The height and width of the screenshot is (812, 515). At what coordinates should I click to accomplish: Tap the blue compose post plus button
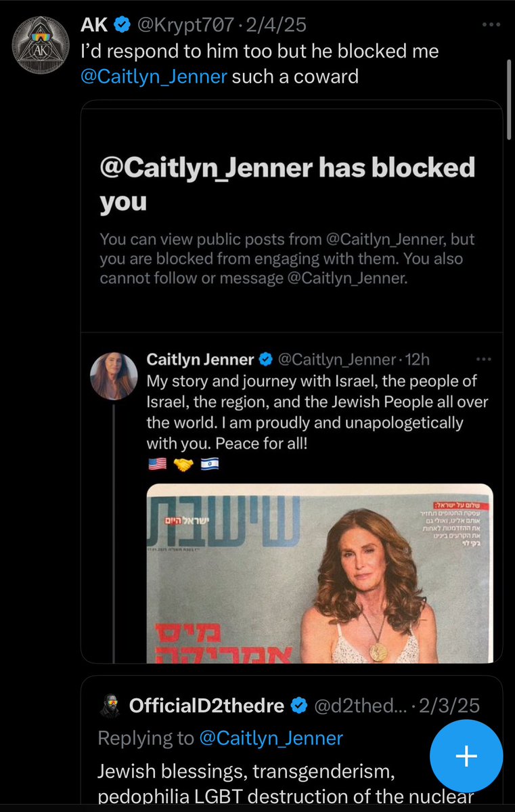[466, 756]
